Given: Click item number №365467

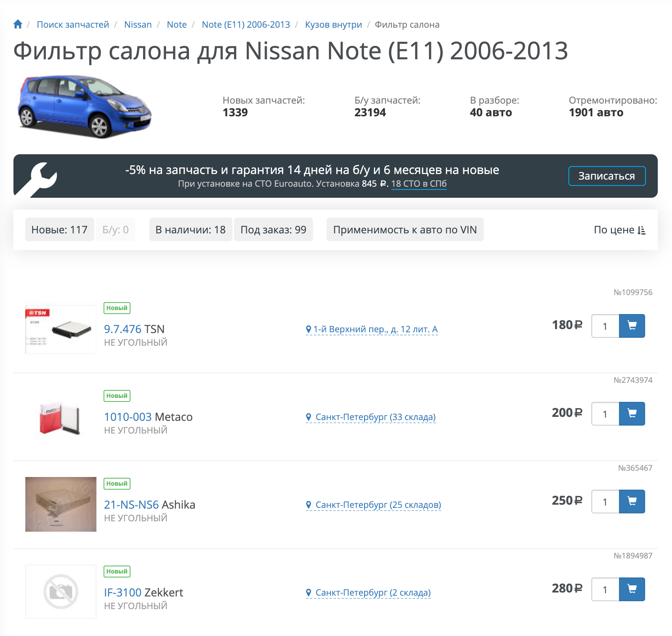Looking at the screenshot, I should [x=635, y=468].
